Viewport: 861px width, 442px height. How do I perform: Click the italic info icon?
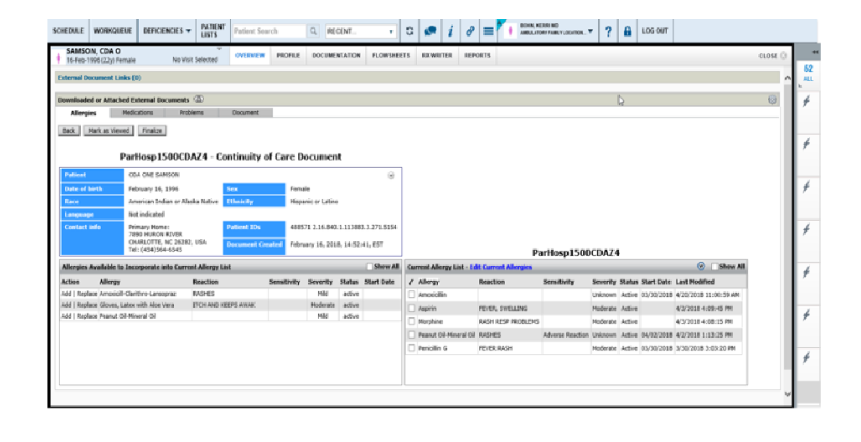pos(450,32)
